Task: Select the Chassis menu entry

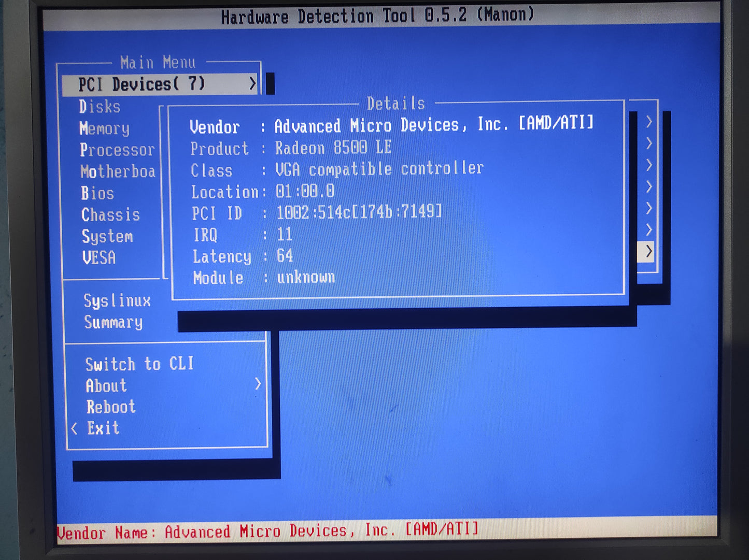Action: (x=110, y=215)
